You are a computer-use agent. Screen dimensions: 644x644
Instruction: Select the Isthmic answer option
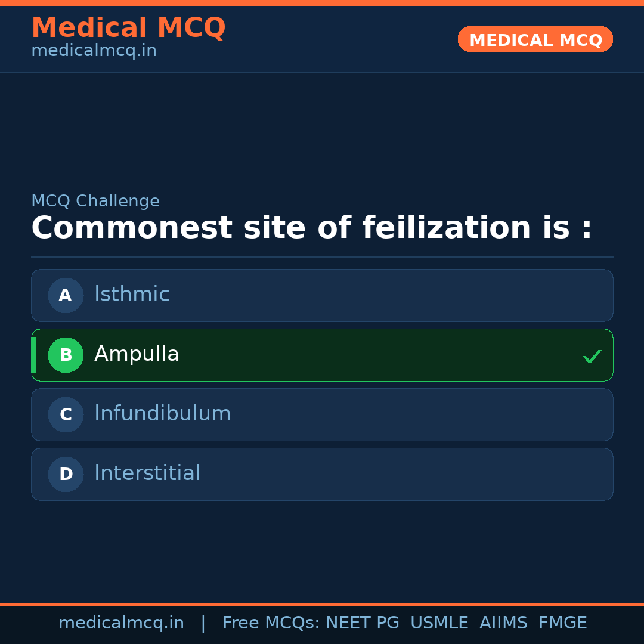pos(322,295)
